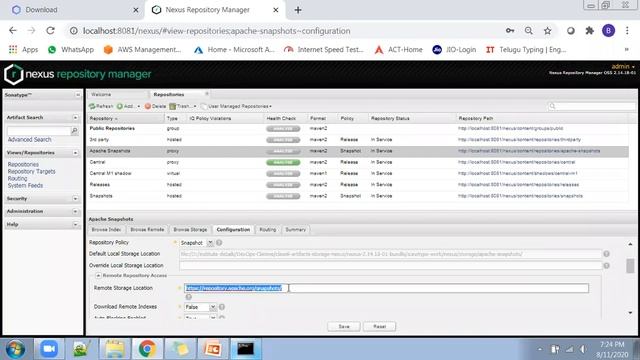640x360 pixels.
Task: Expand the Help section
Action: click(76, 224)
